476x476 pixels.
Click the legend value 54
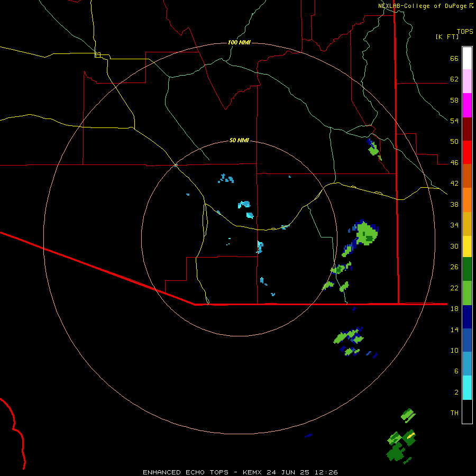[x=454, y=121]
